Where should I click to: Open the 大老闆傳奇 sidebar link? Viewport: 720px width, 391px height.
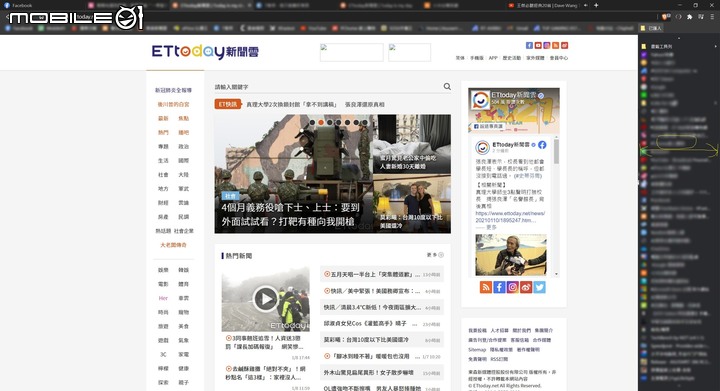coord(173,245)
